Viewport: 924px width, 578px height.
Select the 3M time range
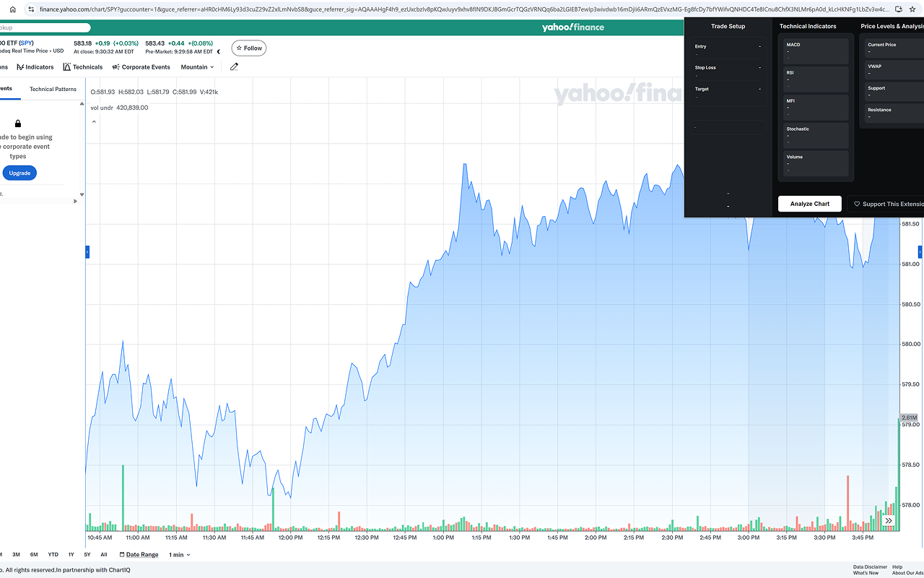[x=16, y=555]
